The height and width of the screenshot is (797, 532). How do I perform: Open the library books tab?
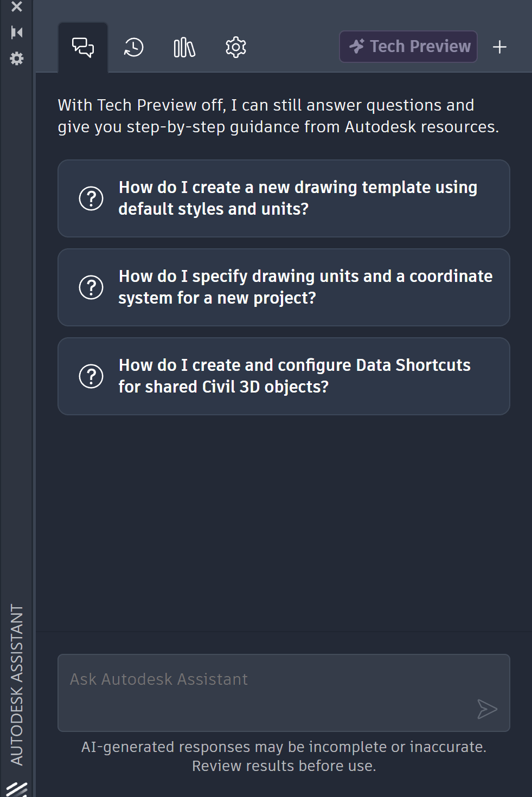pyautogui.click(x=184, y=47)
